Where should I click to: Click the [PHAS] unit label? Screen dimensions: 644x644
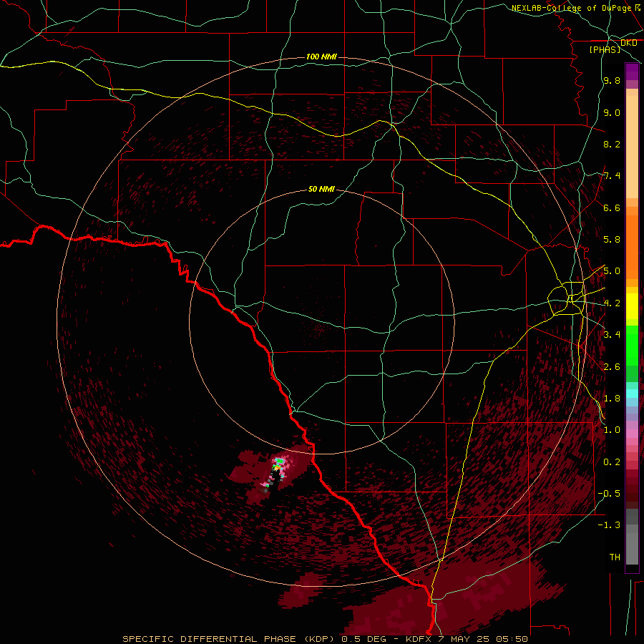click(x=605, y=49)
